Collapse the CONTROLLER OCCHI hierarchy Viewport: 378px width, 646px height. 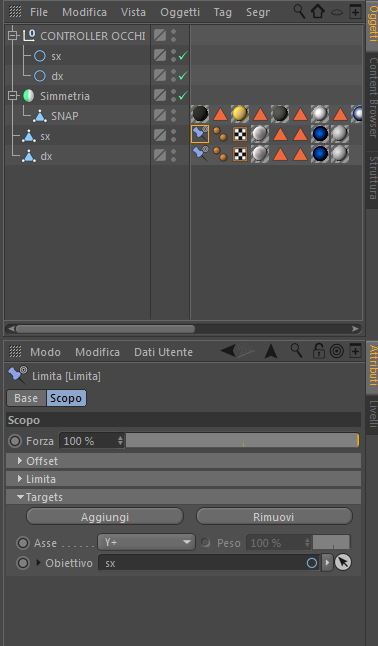pyautogui.click(x=13, y=36)
